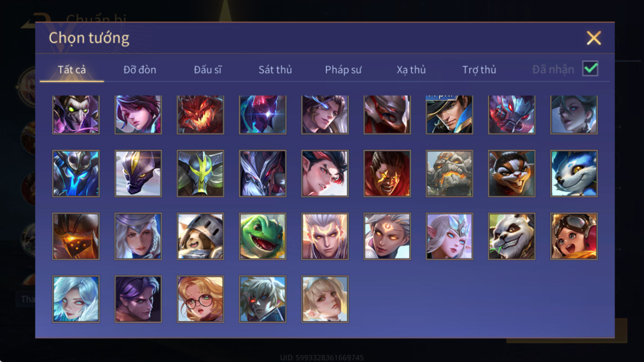Select the blonde girl with round glasses
This screenshot has height=362, width=644.
click(200, 299)
